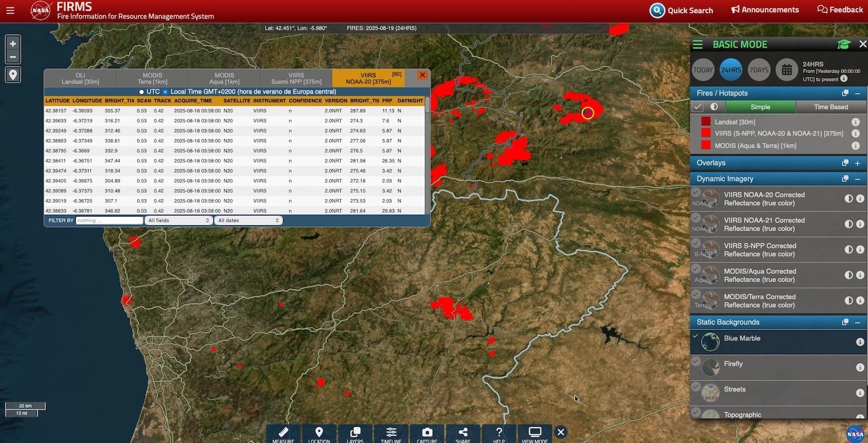Adjust opacity of Fires / Hotspots layers

click(714, 107)
